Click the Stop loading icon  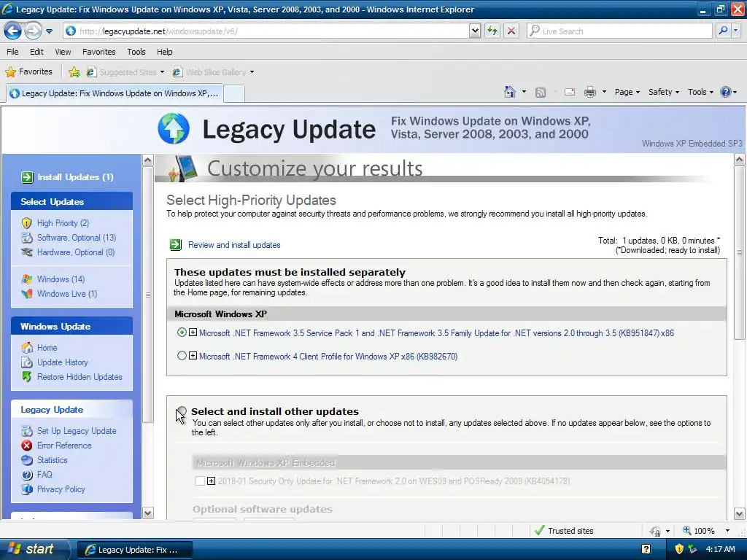click(x=511, y=31)
